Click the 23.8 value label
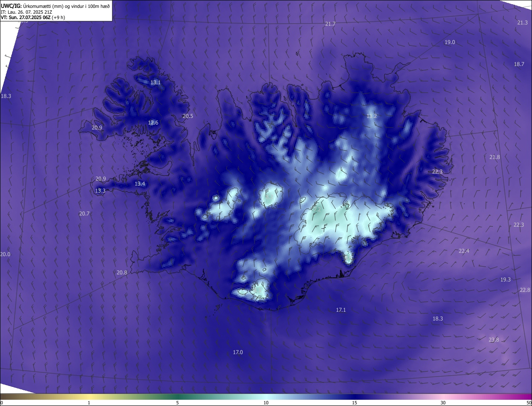This screenshot has width=532, height=406. coord(494,340)
